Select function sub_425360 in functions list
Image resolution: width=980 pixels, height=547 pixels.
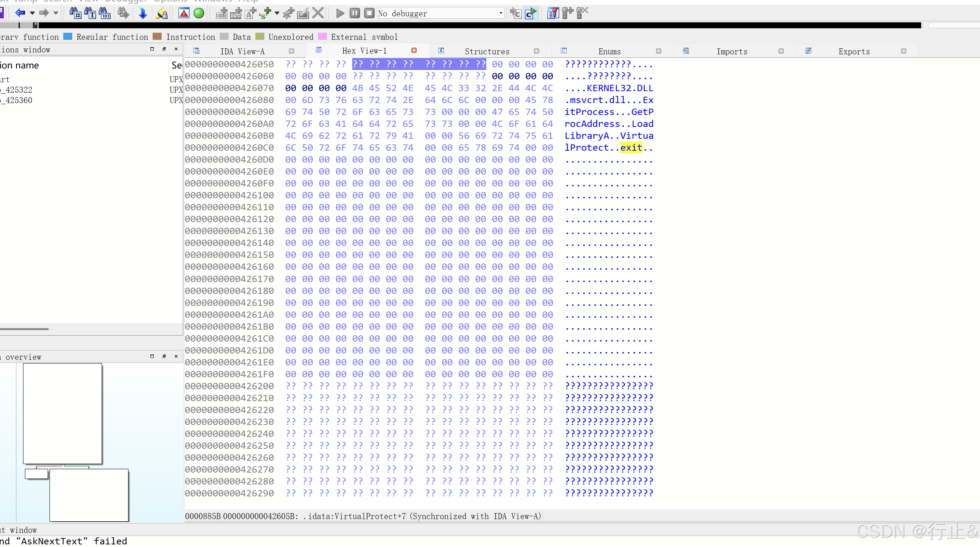point(17,100)
